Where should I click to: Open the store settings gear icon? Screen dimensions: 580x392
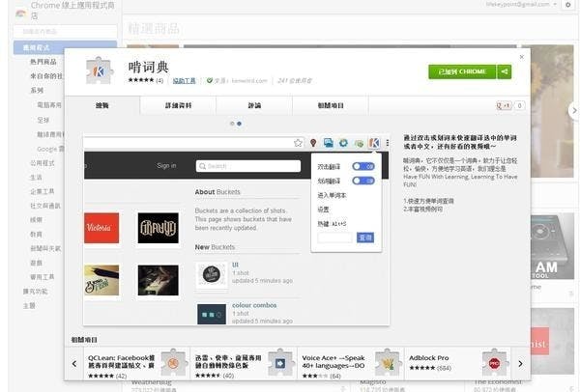point(568,5)
